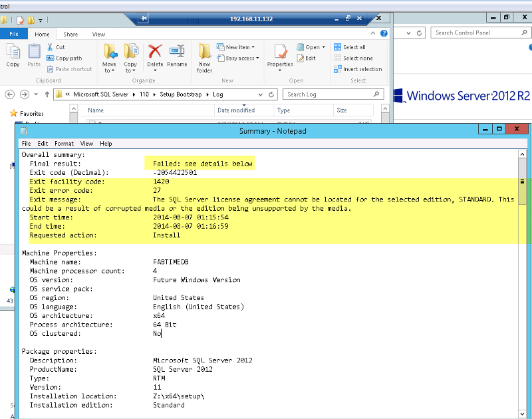Screen dimensions: 532x419
Task: Sort by the Name column header
Action: [146, 110]
